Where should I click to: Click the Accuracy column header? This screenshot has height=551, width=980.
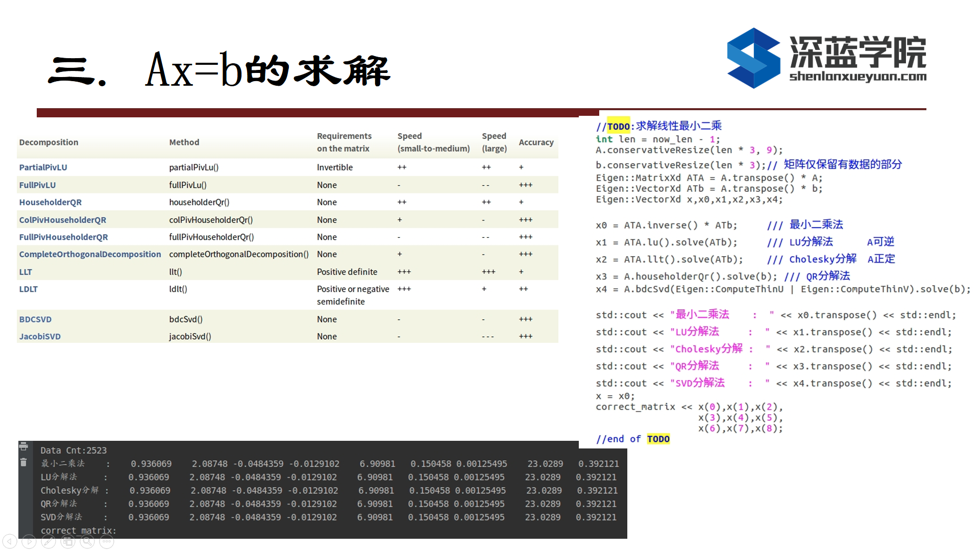coord(536,142)
